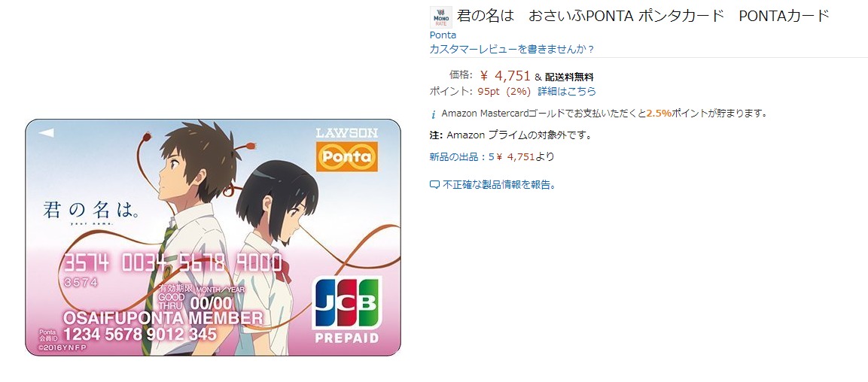
Task: Click the ¥ 4,751 price
Action: (505, 76)
